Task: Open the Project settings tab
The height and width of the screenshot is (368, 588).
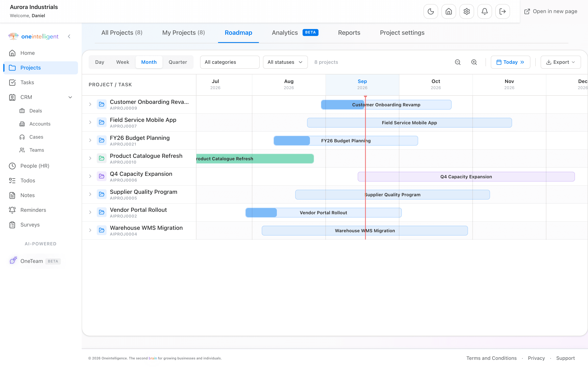Action: point(402,33)
